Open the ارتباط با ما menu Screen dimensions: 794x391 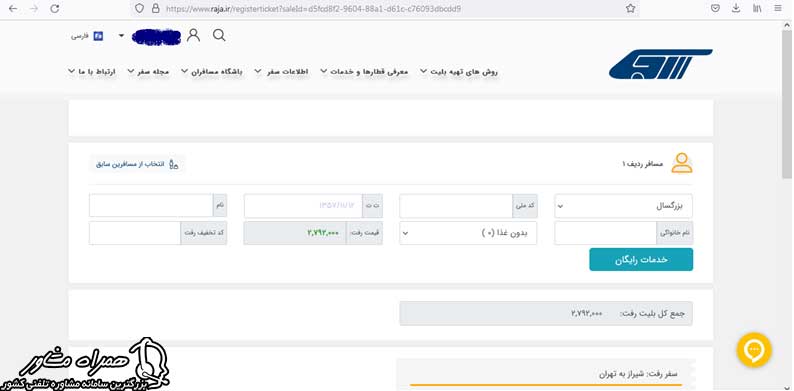coord(92,72)
